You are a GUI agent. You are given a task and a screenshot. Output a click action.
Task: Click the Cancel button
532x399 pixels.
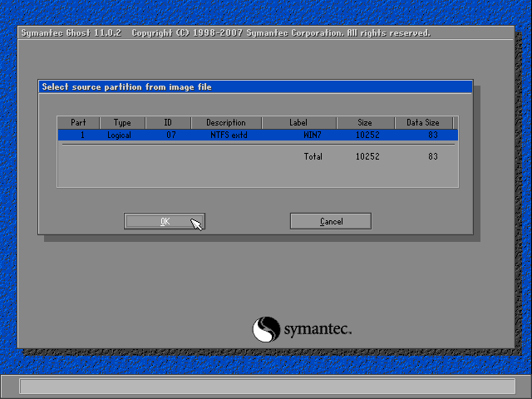pos(331,221)
